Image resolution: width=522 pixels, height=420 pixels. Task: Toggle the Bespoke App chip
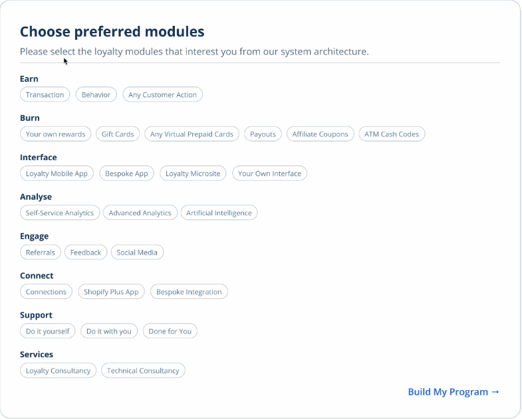[126, 173]
